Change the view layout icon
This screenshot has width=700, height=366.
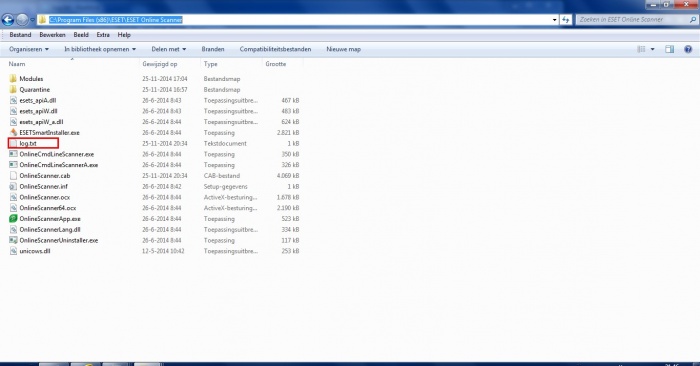(x=641, y=49)
